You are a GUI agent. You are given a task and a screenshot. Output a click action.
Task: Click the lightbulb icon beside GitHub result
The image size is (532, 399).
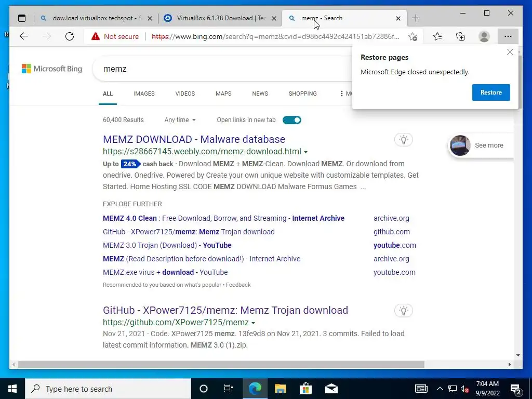(x=403, y=311)
